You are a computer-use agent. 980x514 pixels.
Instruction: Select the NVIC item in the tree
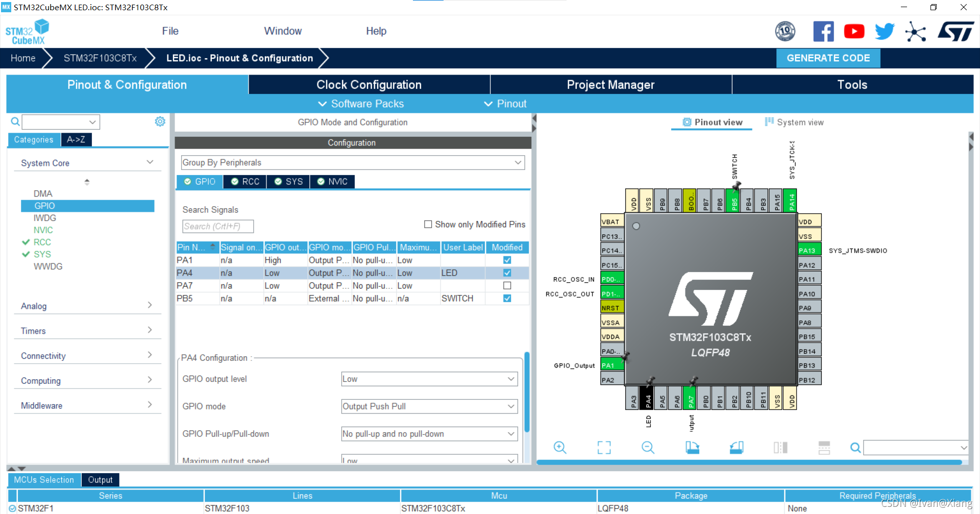43,230
